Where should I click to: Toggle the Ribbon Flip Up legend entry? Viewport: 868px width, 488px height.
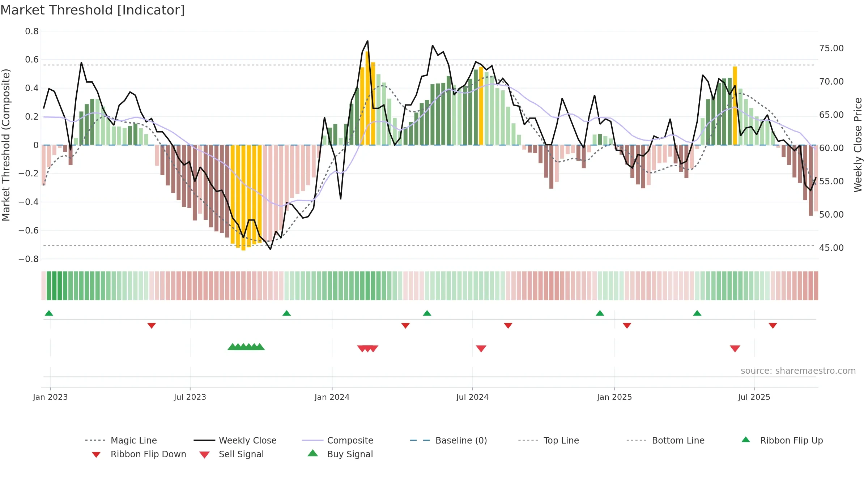782,440
